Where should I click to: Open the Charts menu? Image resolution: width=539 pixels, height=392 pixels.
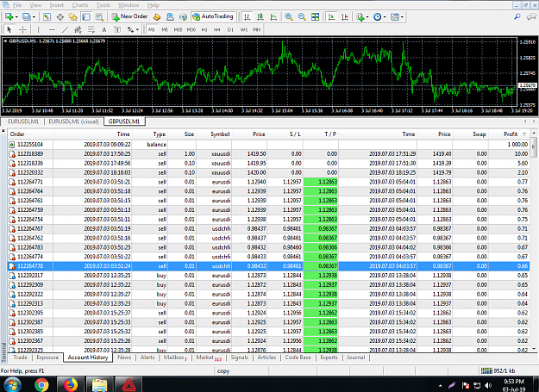click(x=79, y=5)
